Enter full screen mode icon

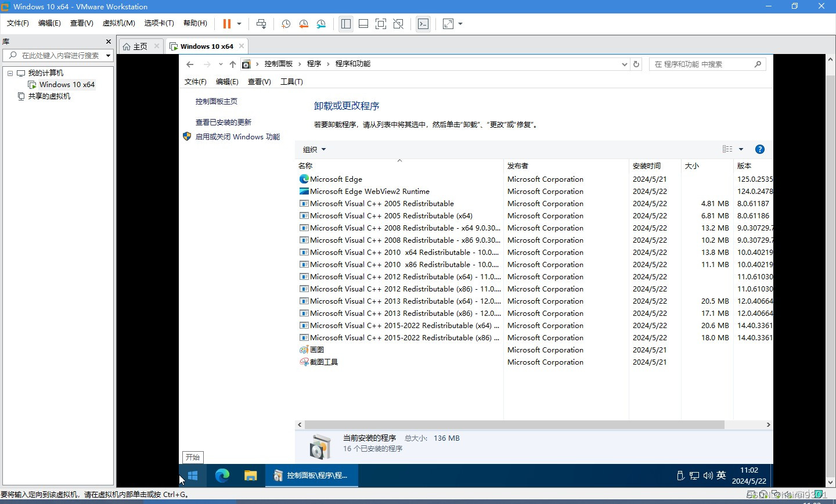coord(381,24)
